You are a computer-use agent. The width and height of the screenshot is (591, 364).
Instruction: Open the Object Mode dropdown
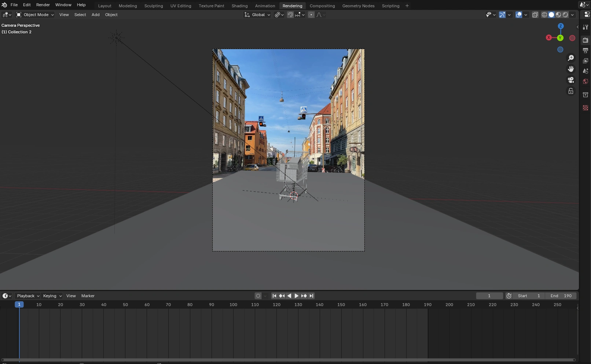pos(35,15)
